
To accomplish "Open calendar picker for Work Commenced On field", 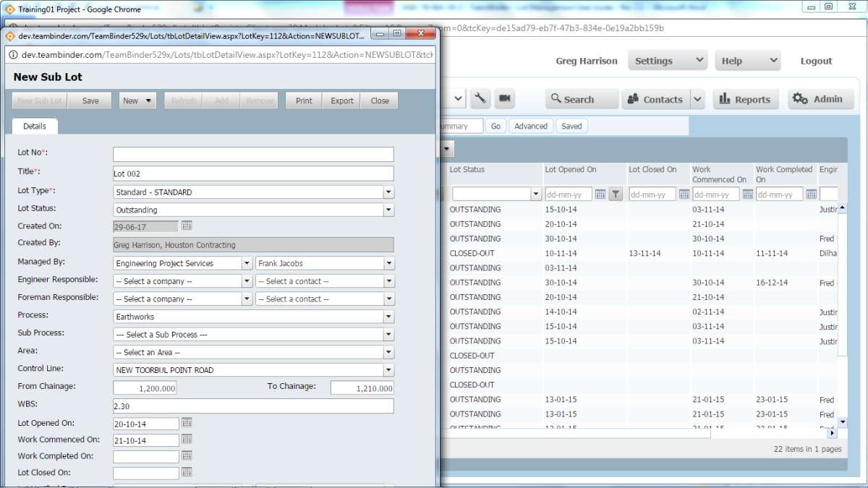I will (187, 440).
